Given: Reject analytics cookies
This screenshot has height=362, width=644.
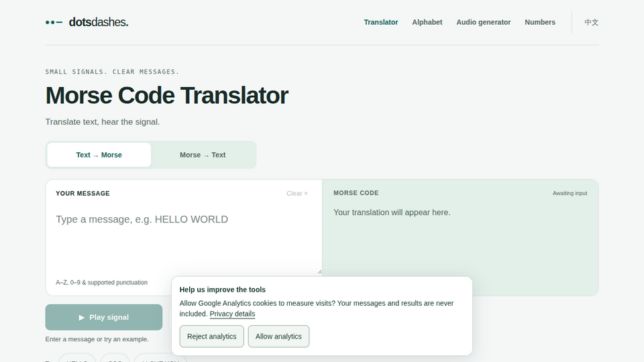Looking at the screenshot, I should (x=211, y=336).
